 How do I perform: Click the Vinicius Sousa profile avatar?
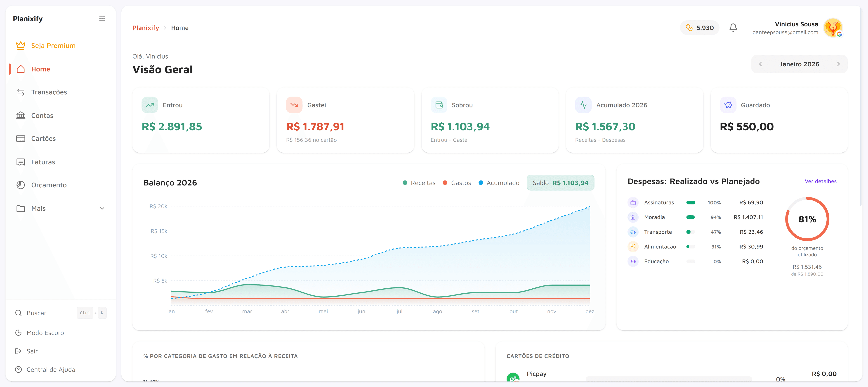click(833, 28)
